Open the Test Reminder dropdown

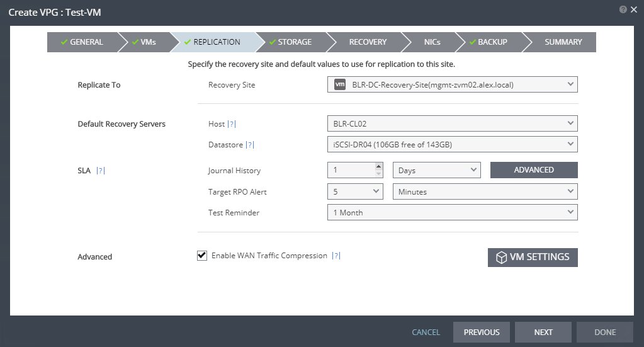coord(452,212)
